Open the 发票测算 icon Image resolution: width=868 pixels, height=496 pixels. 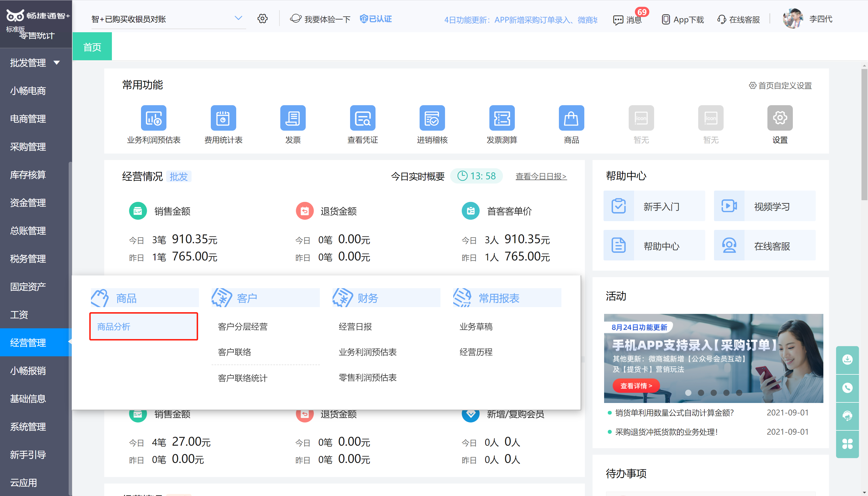[x=502, y=118]
